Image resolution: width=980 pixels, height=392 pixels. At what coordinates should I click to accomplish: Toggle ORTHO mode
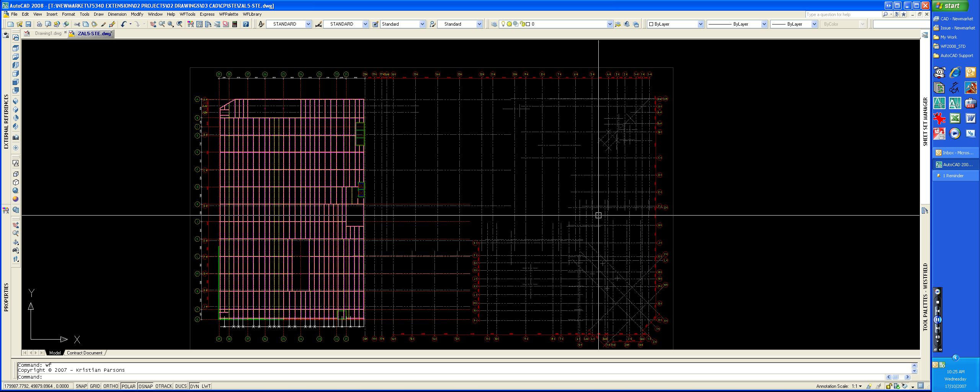[111, 386]
